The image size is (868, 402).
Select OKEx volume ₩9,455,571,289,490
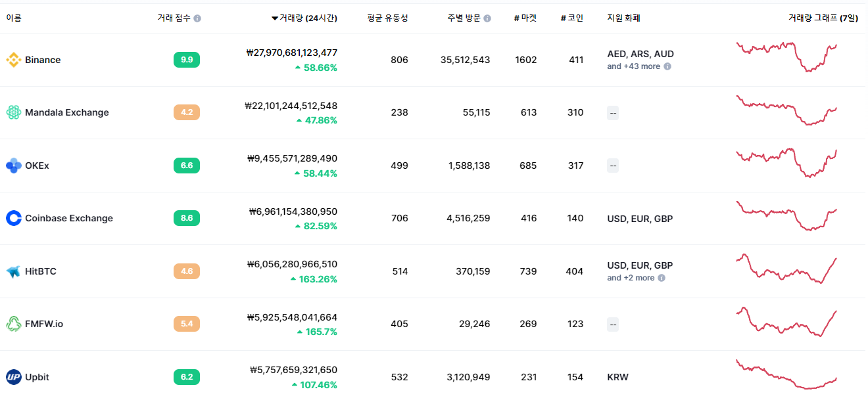292,158
